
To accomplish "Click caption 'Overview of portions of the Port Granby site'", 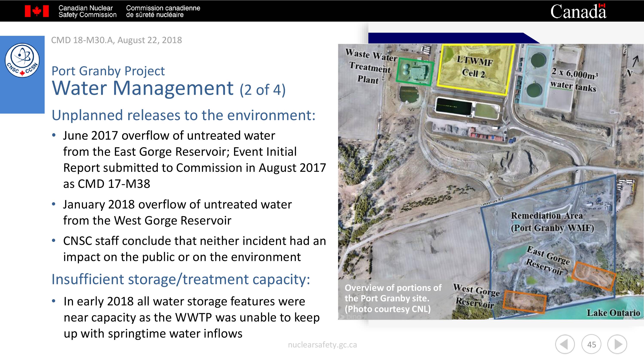I will pos(393,293).
